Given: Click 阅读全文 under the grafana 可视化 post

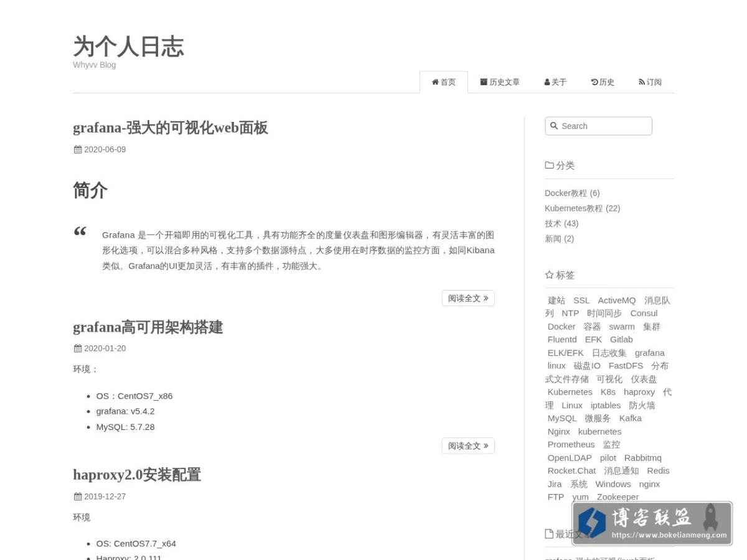Looking at the screenshot, I should coord(468,298).
